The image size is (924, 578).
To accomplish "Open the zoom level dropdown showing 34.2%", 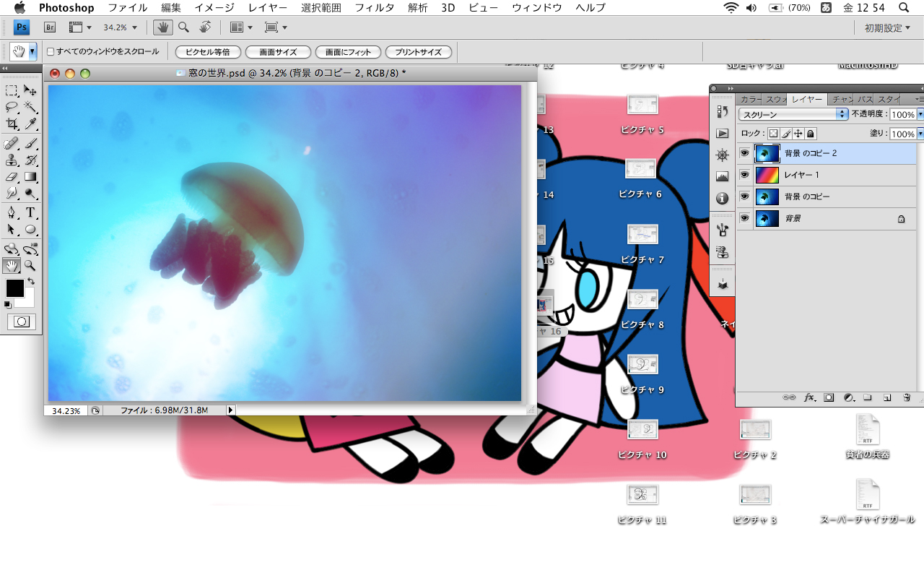I will pyautogui.click(x=119, y=27).
